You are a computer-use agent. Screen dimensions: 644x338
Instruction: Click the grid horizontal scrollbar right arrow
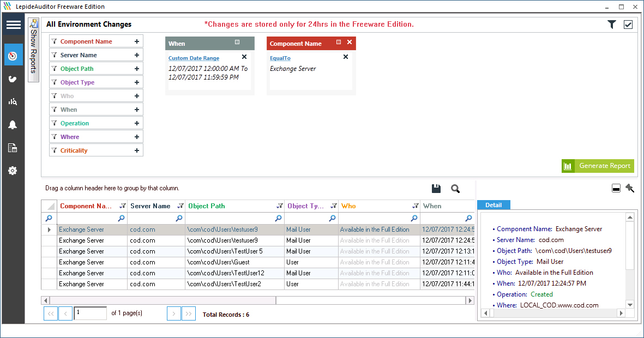(470, 300)
